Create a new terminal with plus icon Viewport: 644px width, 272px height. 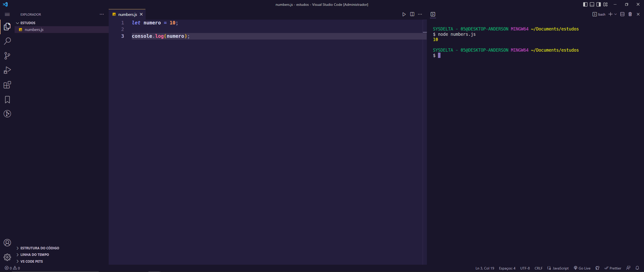pyautogui.click(x=610, y=14)
